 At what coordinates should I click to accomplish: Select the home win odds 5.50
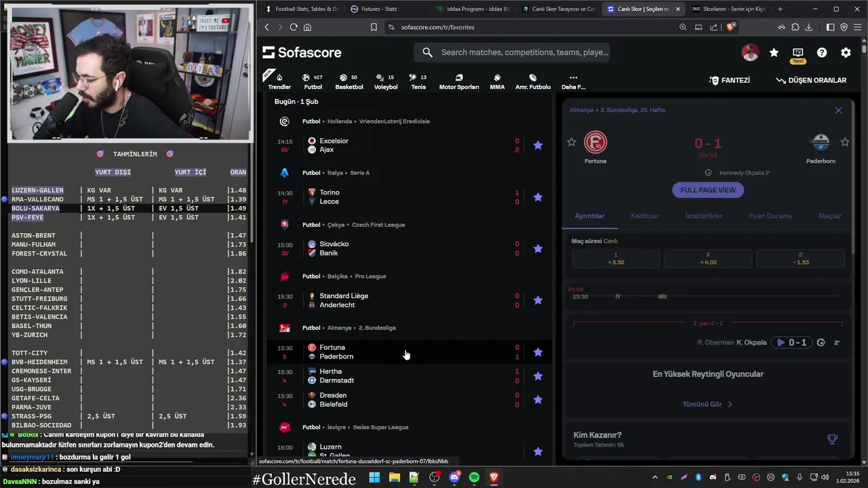(616, 258)
